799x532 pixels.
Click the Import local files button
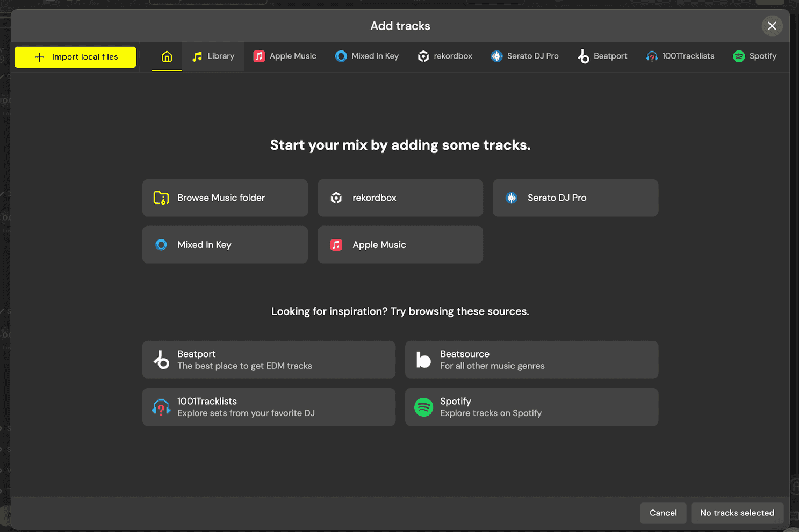coord(75,57)
